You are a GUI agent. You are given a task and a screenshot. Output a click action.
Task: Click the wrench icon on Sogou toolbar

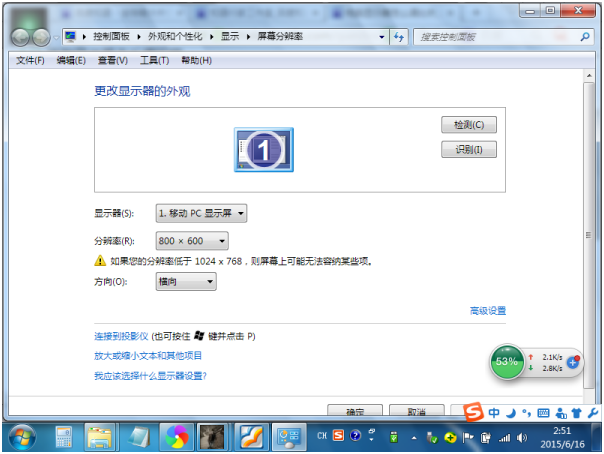point(593,413)
